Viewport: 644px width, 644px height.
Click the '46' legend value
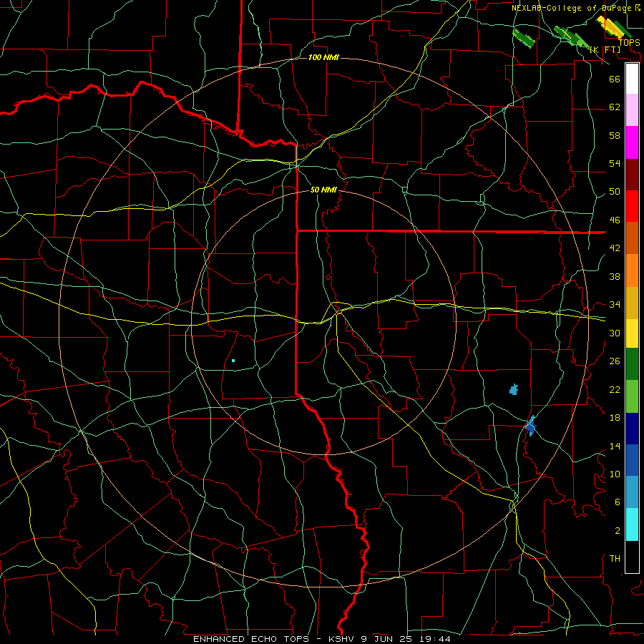(x=615, y=220)
